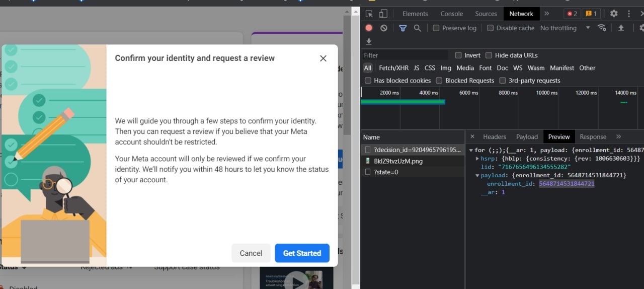The image size is (644, 289).
Task: Collapse the payload object in preview
Action: (x=477, y=175)
